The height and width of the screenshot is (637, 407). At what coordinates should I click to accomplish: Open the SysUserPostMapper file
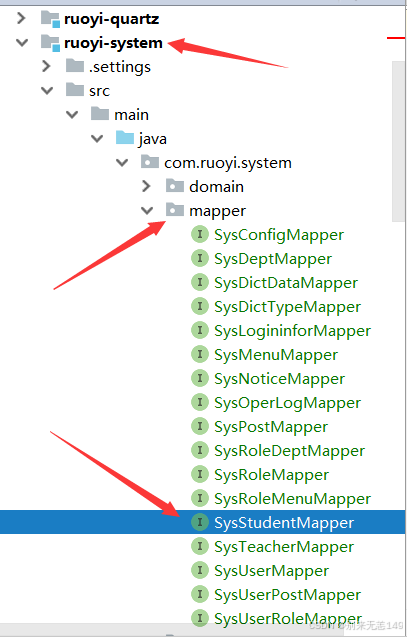(288, 594)
